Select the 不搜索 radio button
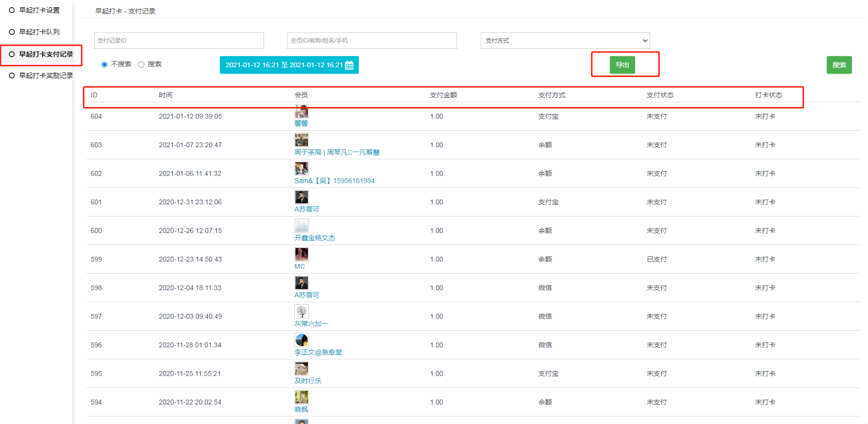The width and height of the screenshot is (868, 424). tap(104, 64)
